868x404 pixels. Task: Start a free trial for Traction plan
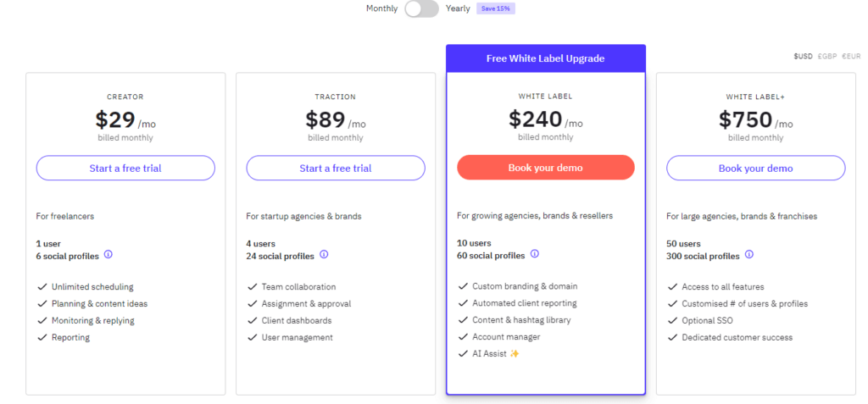click(x=336, y=169)
